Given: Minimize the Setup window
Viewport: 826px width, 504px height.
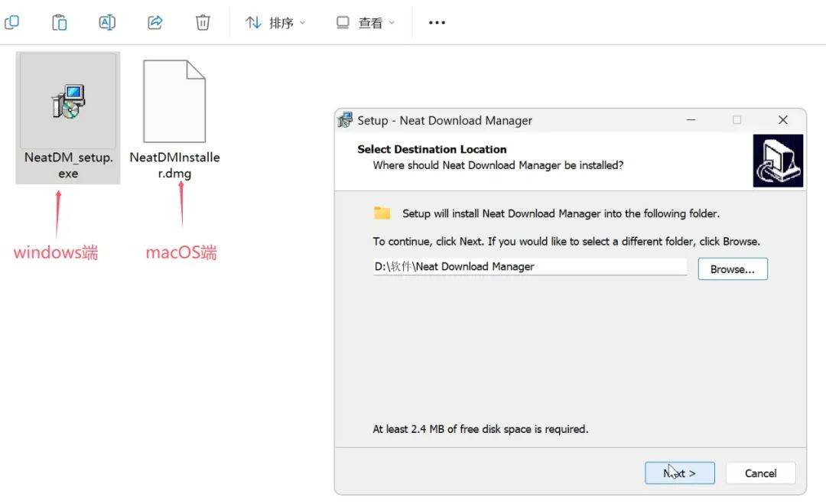Looking at the screenshot, I should pyautogui.click(x=691, y=120).
